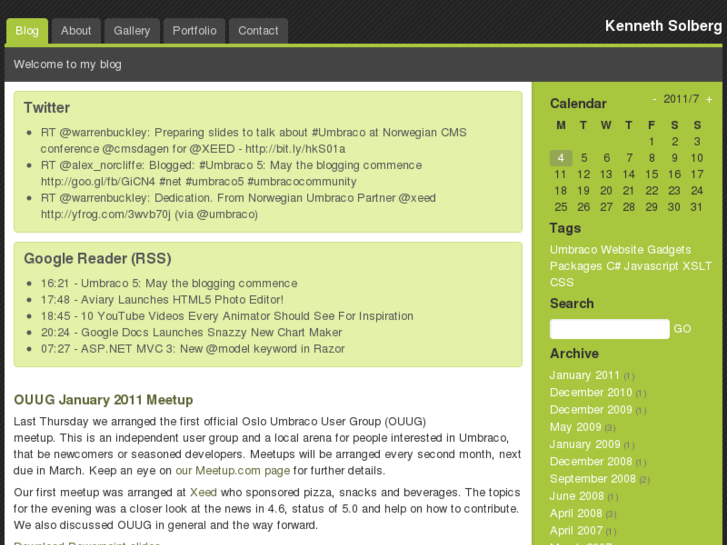This screenshot has width=727, height=545.
Task: Select day 22 in the calendar
Action: (x=651, y=191)
